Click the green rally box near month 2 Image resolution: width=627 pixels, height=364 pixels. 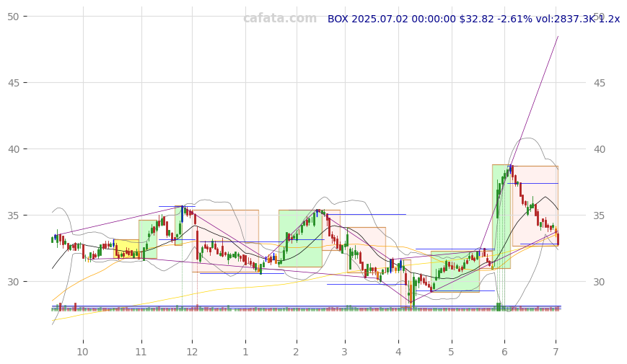point(300,238)
